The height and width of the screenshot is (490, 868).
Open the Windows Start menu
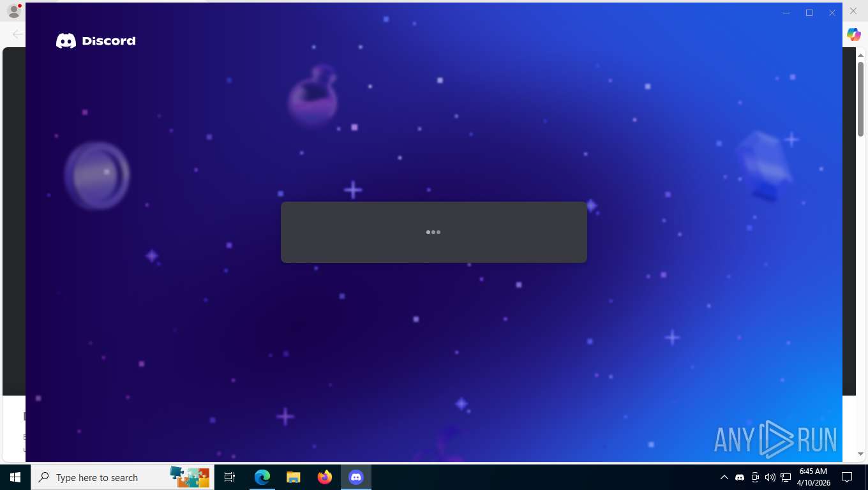coord(15,477)
